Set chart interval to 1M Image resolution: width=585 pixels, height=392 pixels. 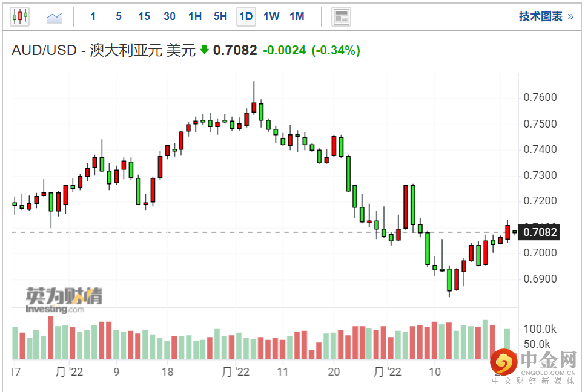[297, 16]
